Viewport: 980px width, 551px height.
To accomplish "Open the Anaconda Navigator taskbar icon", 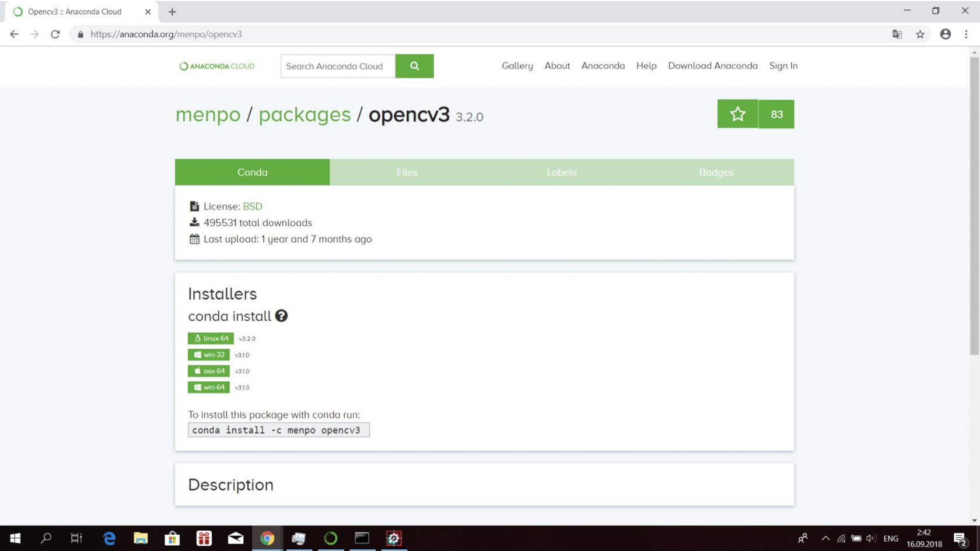I will click(x=330, y=538).
